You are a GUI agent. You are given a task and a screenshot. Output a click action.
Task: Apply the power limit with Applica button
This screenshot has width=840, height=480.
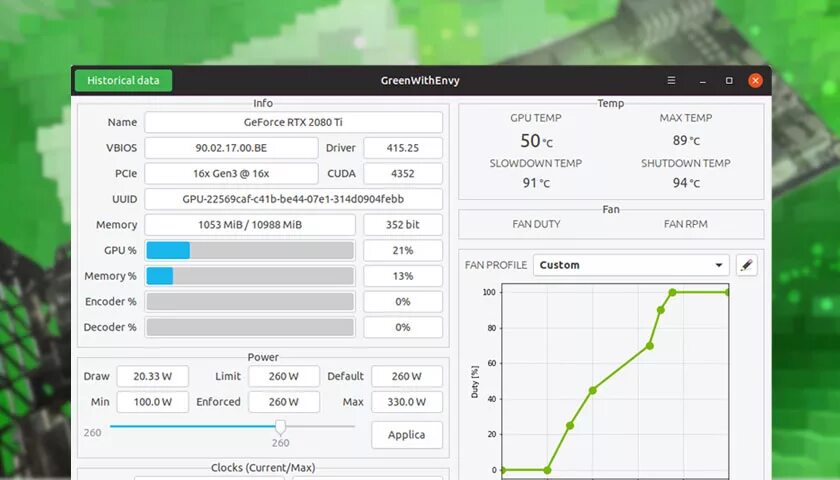coord(407,434)
